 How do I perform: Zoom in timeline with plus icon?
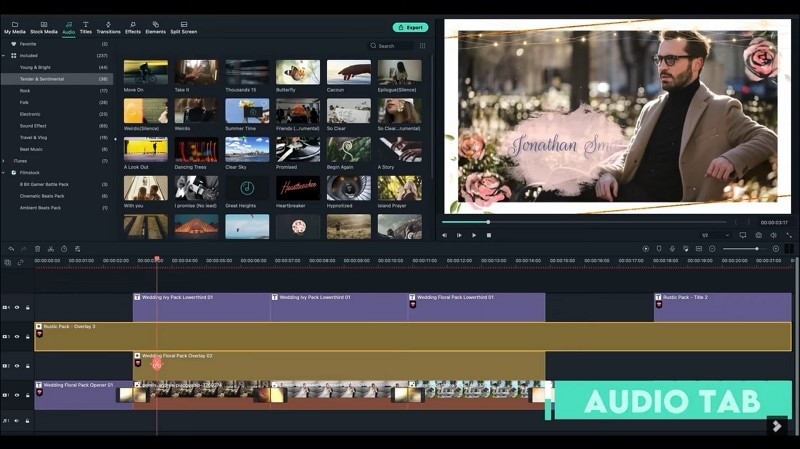click(776, 248)
